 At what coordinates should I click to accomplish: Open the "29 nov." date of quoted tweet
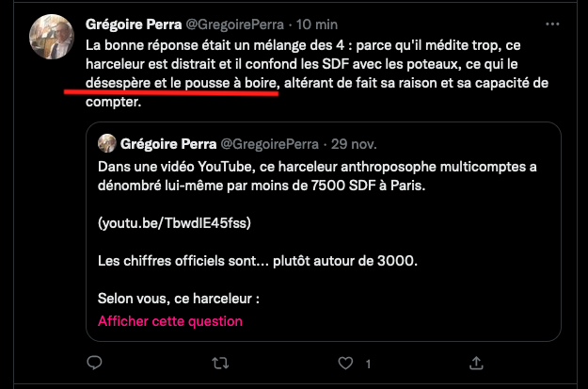(x=356, y=143)
